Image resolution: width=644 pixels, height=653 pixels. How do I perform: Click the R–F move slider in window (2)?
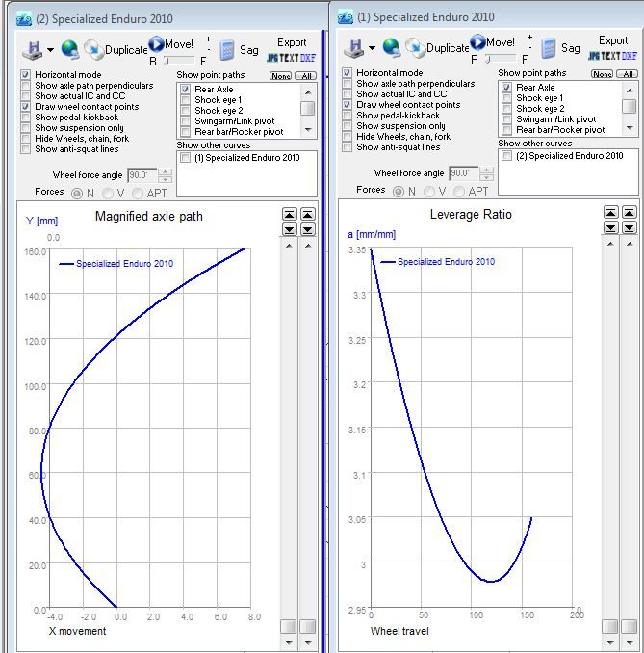point(179,62)
